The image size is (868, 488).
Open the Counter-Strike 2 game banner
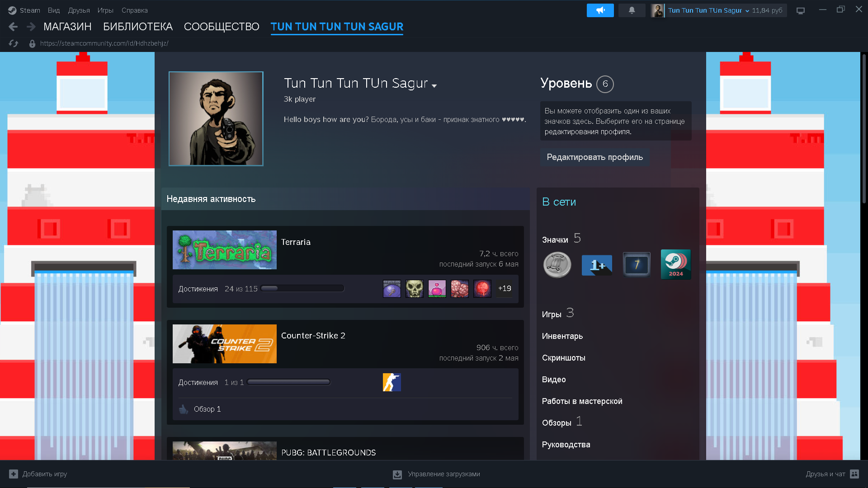tap(225, 344)
